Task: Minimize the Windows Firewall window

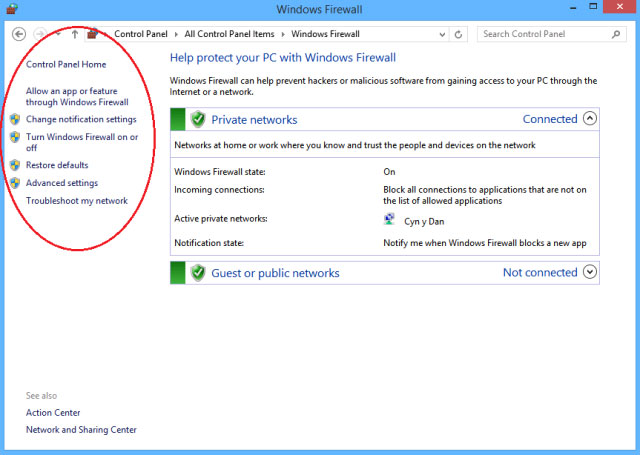Action: (x=573, y=8)
